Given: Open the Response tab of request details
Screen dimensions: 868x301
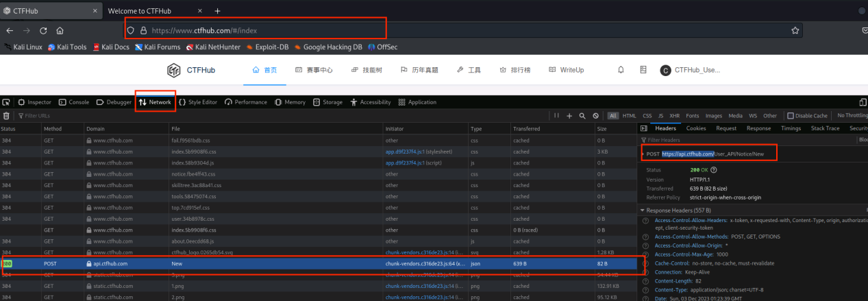Looking at the screenshot, I should 758,128.
